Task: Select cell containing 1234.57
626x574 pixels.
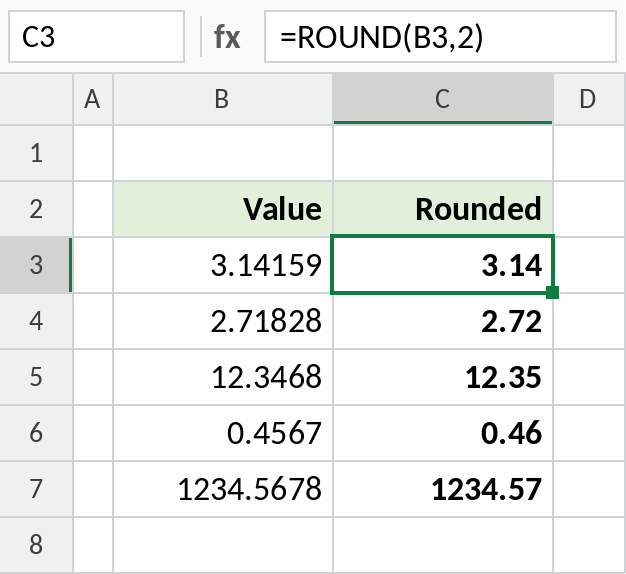Action: [443, 489]
